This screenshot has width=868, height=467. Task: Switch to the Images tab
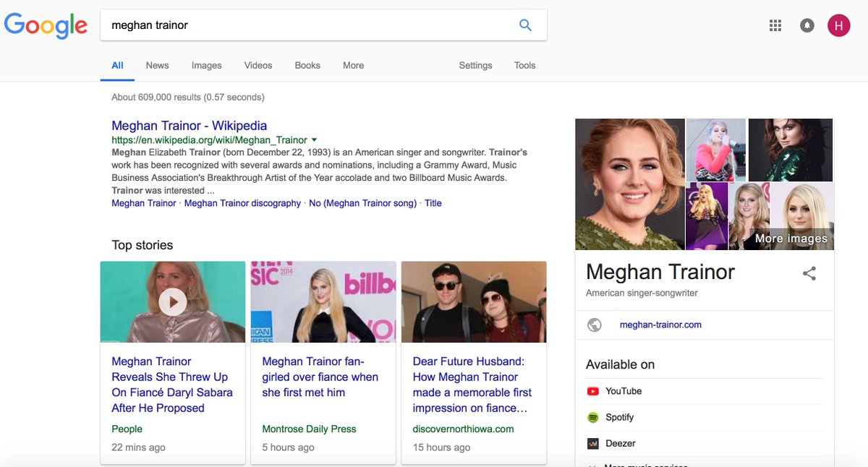(206, 65)
